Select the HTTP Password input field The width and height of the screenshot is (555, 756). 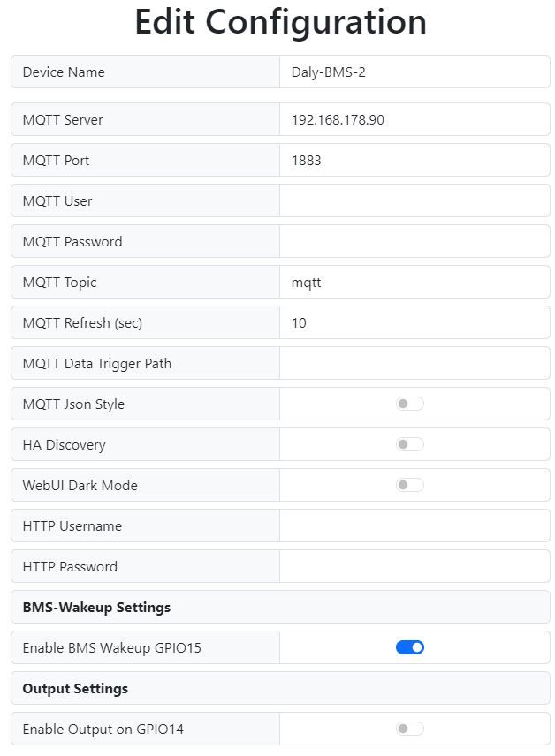pos(414,566)
